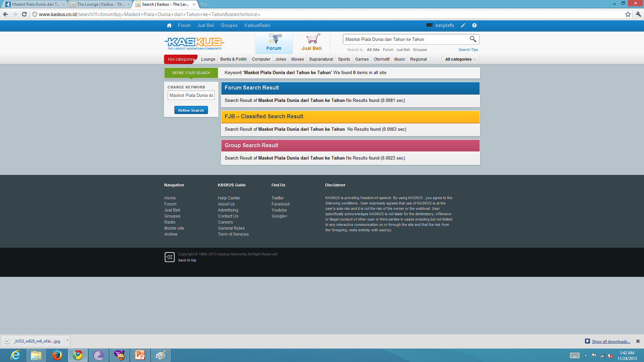Open KaskusRadio in the top bar
Image resolution: width=644 pixels, height=362 pixels.
[x=258, y=25]
